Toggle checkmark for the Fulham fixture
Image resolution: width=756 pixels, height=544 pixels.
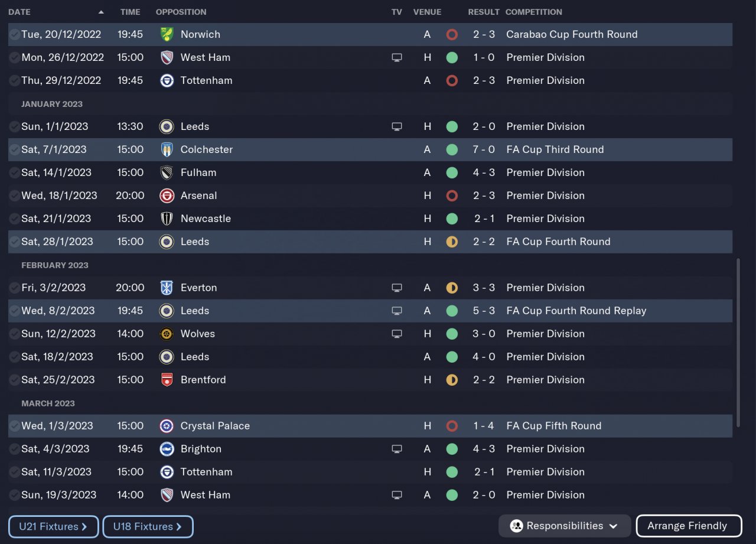click(x=14, y=172)
